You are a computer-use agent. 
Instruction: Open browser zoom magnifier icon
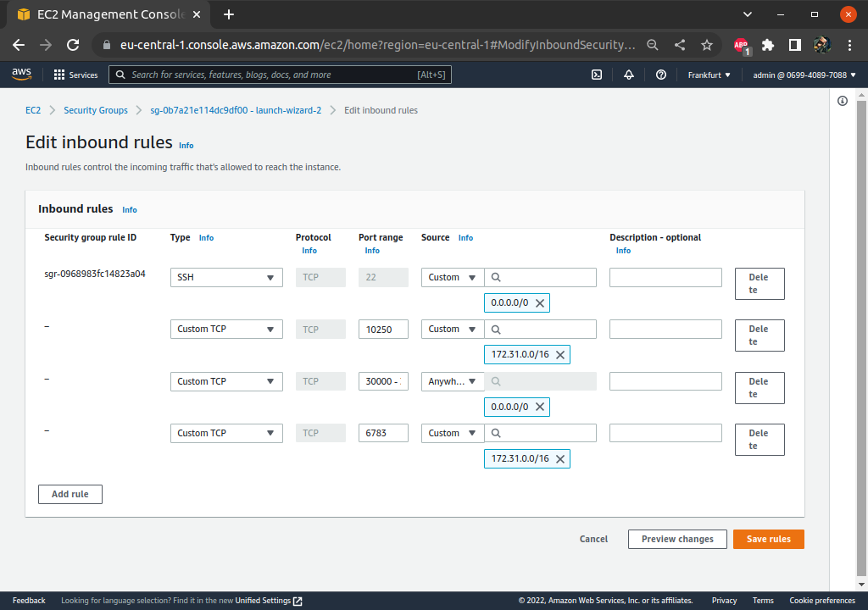point(653,45)
